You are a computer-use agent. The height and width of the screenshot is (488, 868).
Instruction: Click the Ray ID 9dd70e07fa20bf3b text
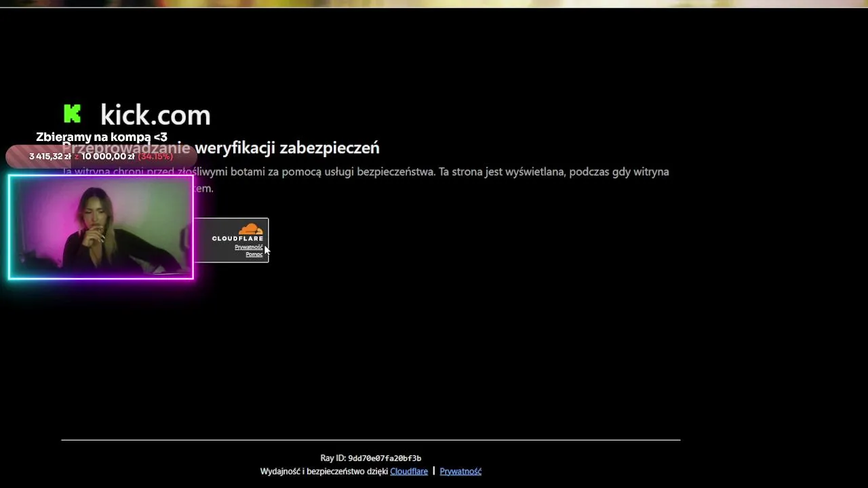371,458
